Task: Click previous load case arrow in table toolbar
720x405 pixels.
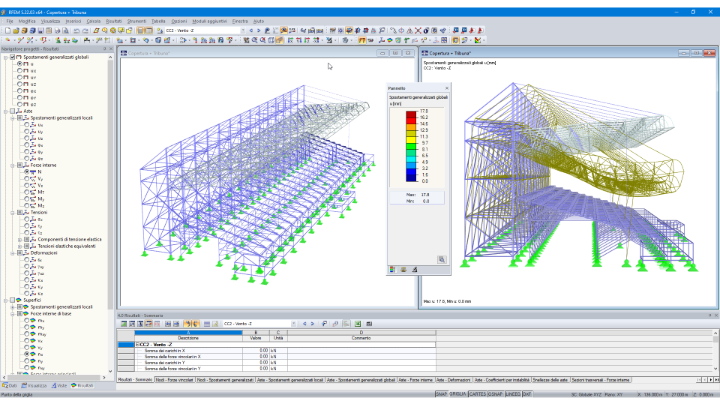Action: (304, 324)
